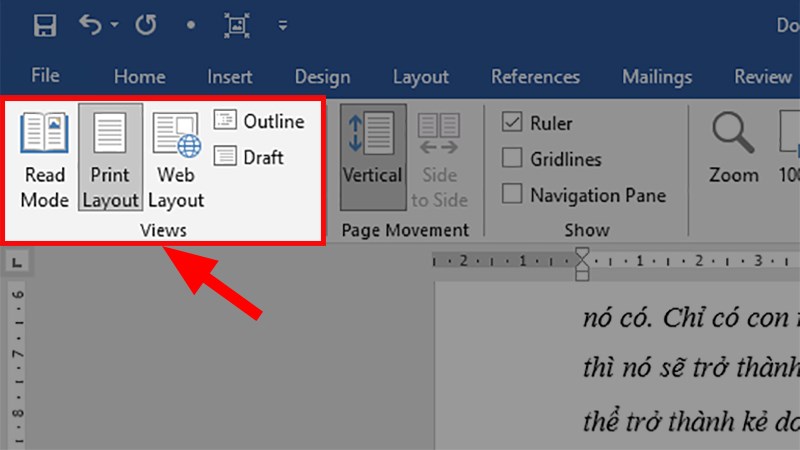Image resolution: width=800 pixels, height=450 pixels.
Task: Open Customize Quick Access Toolbar dropdown
Action: tap(283, 26)
